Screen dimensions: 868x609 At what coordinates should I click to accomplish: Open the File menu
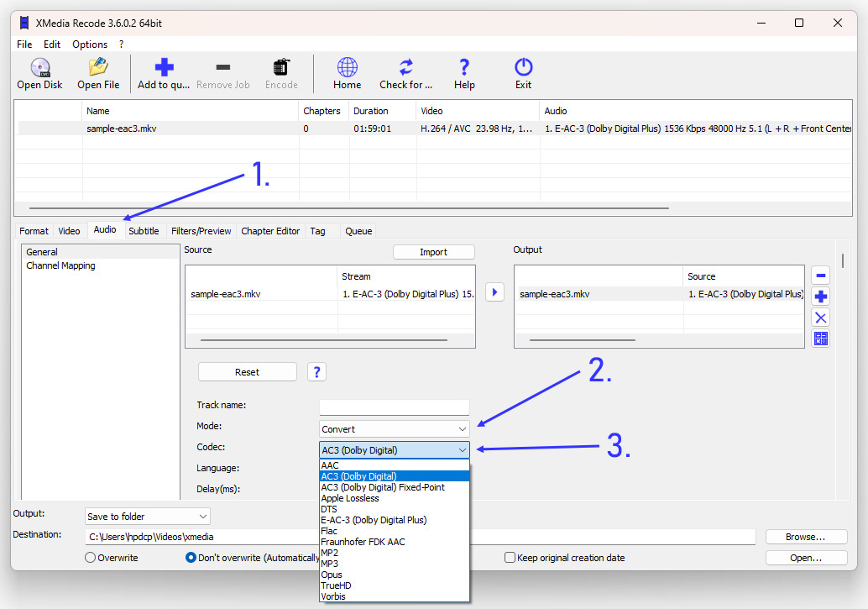point(24,45)
